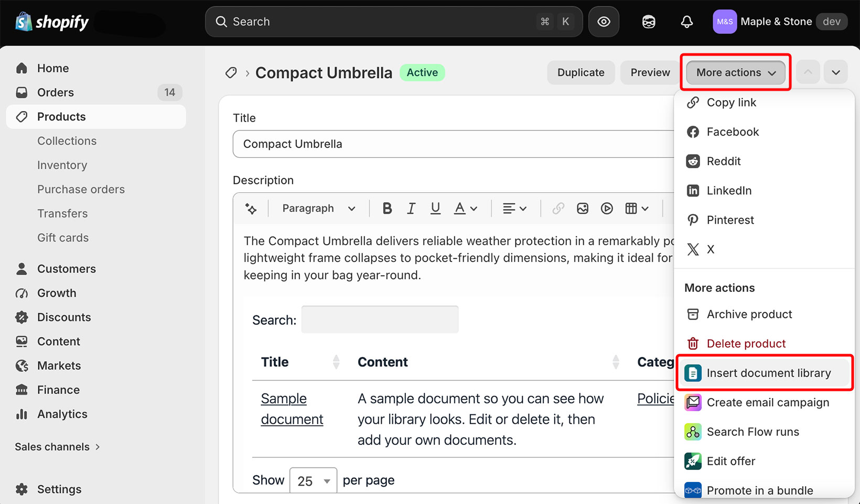Click the Duplicate button
Screen dimensions: 860x504
click(x=580, y=72)
